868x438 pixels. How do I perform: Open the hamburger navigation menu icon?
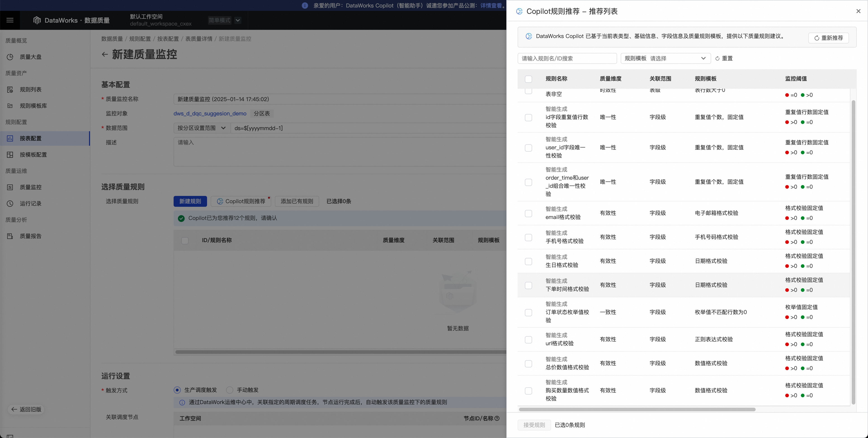(10, 20)
